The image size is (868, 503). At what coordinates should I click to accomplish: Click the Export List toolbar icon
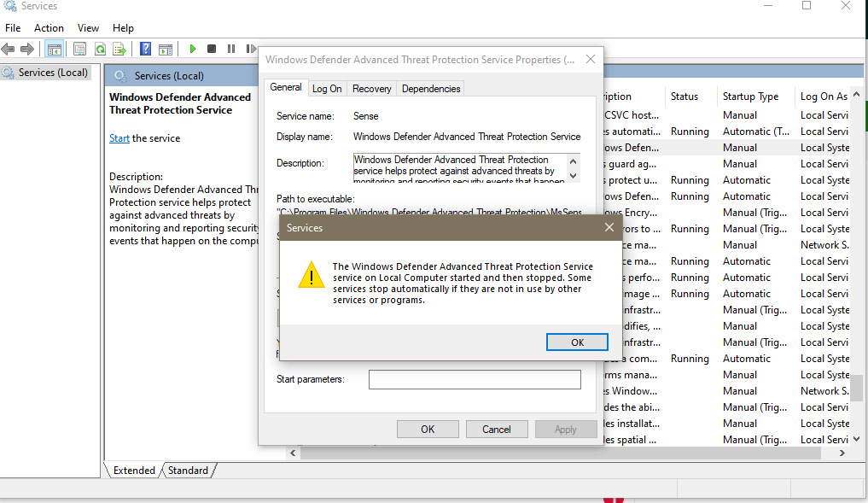click(119, 49)
